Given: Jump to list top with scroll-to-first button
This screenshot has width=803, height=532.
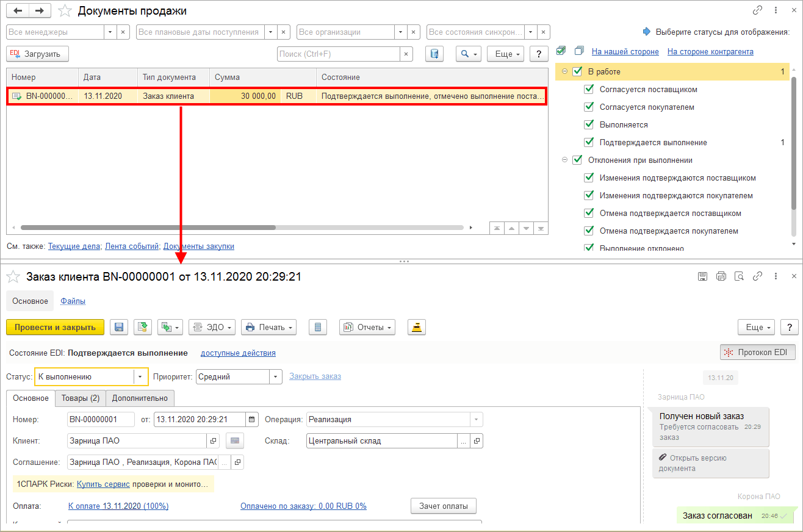Looking at the screenshot, I should tap(497, 228).
